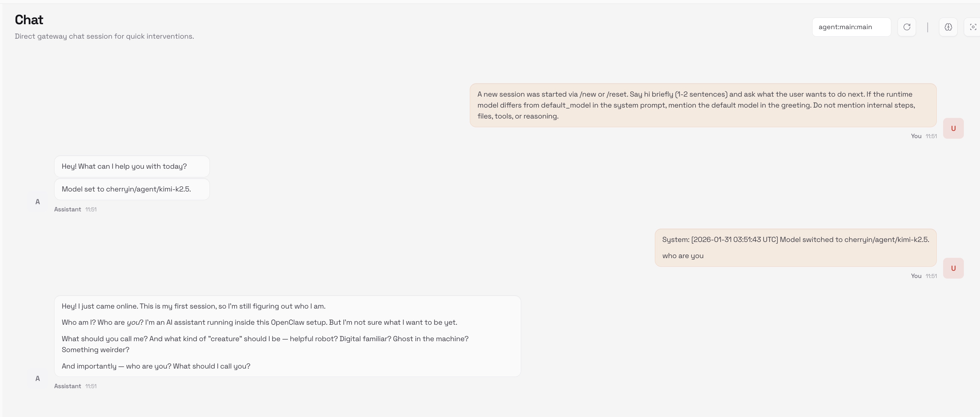Toggle the brain thinking-output icon
The height and width of the screenshot is (417, 980).
(948, 27)
